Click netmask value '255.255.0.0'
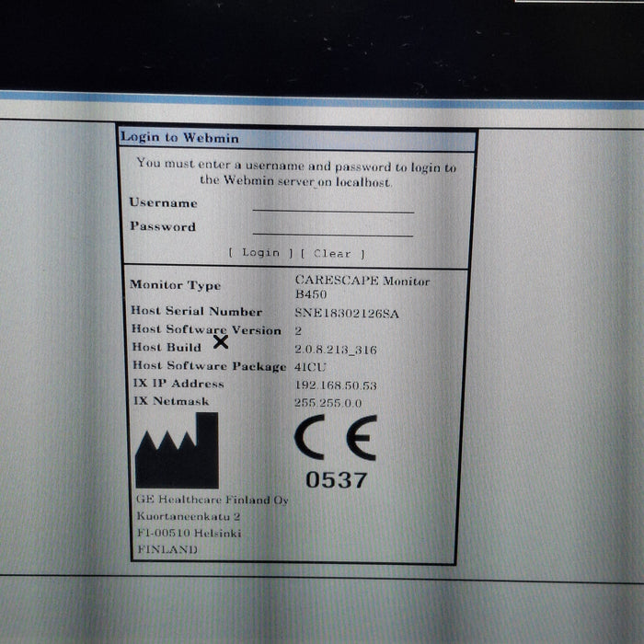This screenshot has height=644, width=644. (x=328, y=403)
